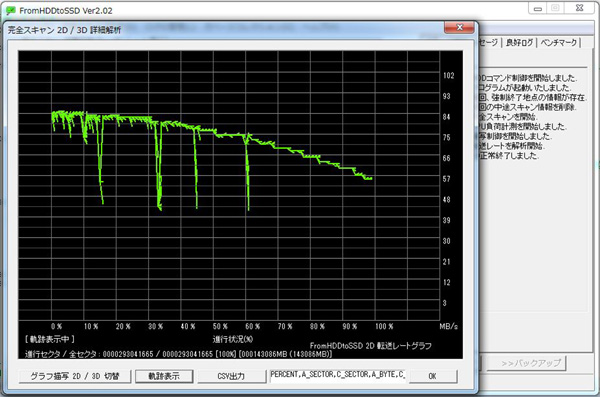Close the 完全スキャン 2D / 3D 詳細解析 dialog
600x397 pixels.
point(459,28)
